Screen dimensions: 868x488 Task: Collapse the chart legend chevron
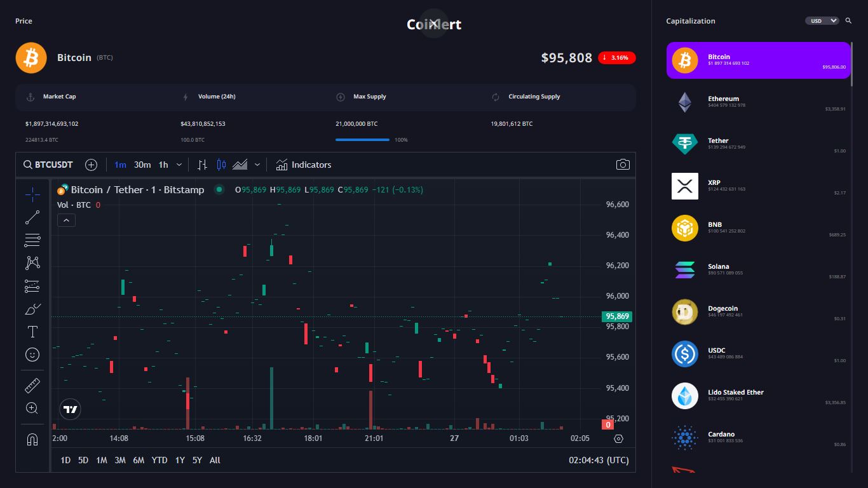[x=66, y=220]
